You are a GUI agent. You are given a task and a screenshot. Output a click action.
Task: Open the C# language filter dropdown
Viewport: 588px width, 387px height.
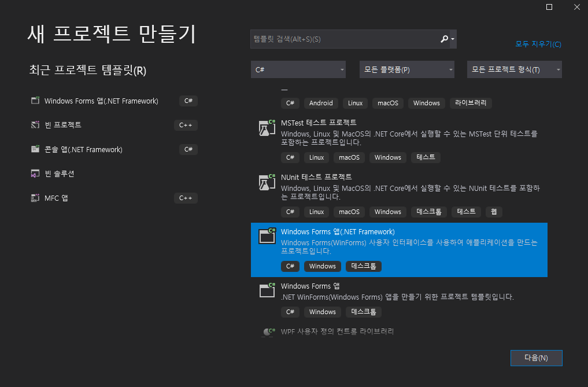(298, 69)
